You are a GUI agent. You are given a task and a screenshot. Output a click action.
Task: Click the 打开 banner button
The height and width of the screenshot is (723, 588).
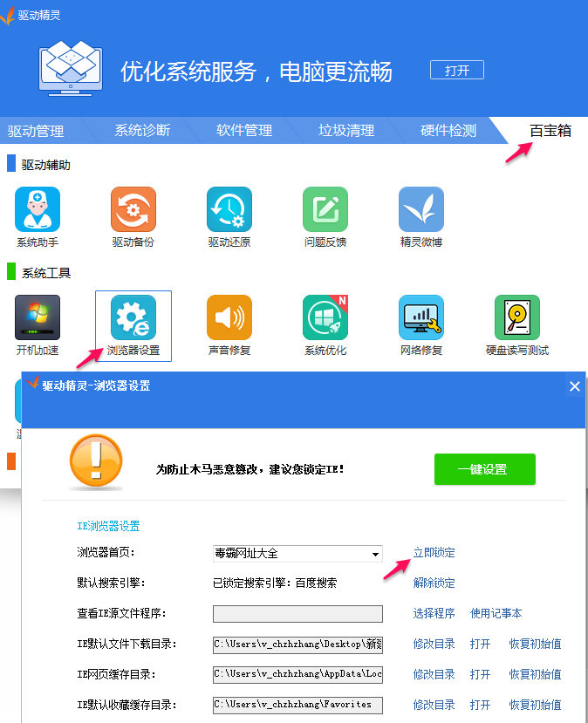click(457, 70)
